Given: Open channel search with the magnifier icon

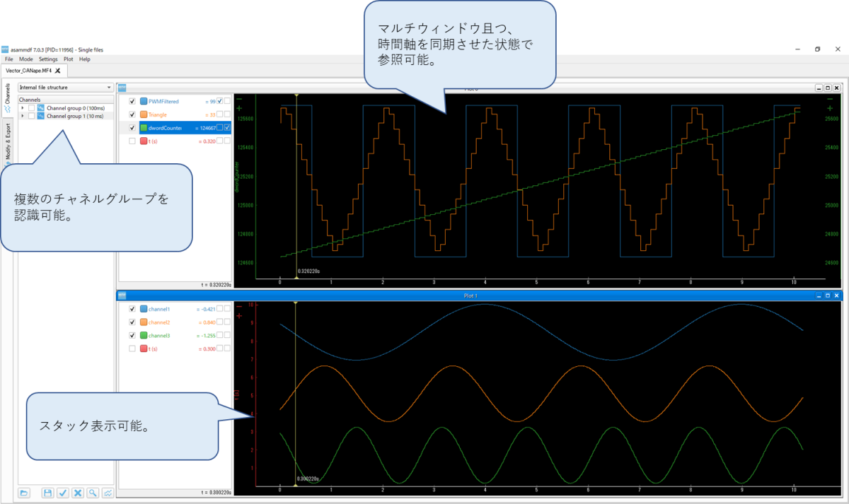Looking at the screenshot, I should click(93, 493).
